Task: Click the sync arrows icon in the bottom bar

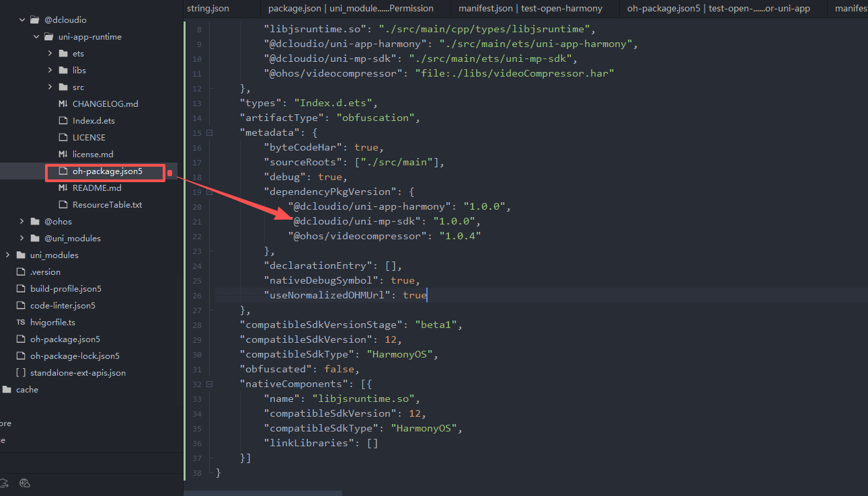Action: (4, 483)
